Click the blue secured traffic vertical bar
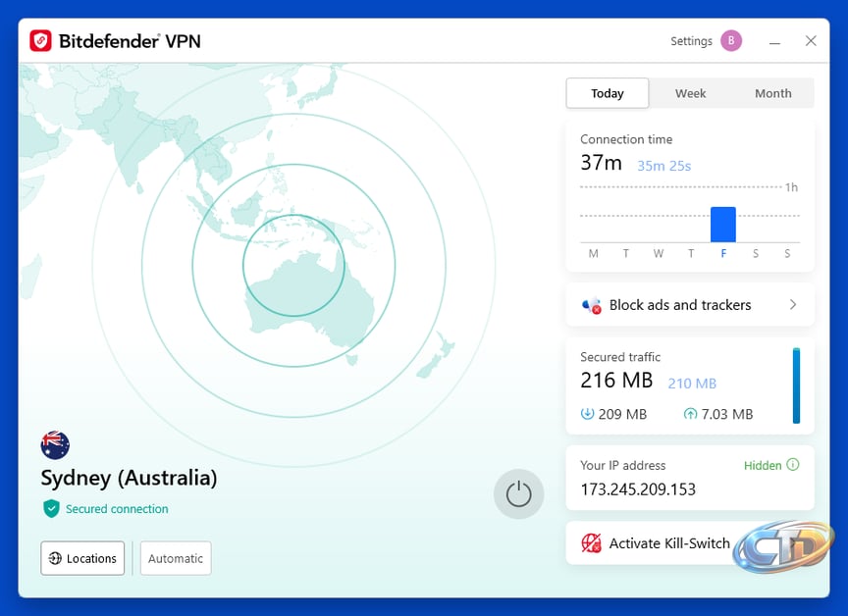Screen dimensions: 848x616 tap(796, 385)
